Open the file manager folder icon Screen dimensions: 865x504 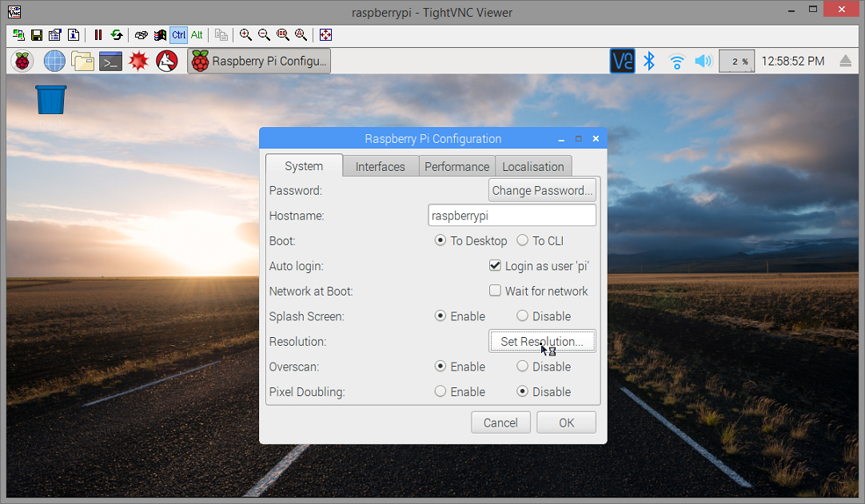[83, 61]
